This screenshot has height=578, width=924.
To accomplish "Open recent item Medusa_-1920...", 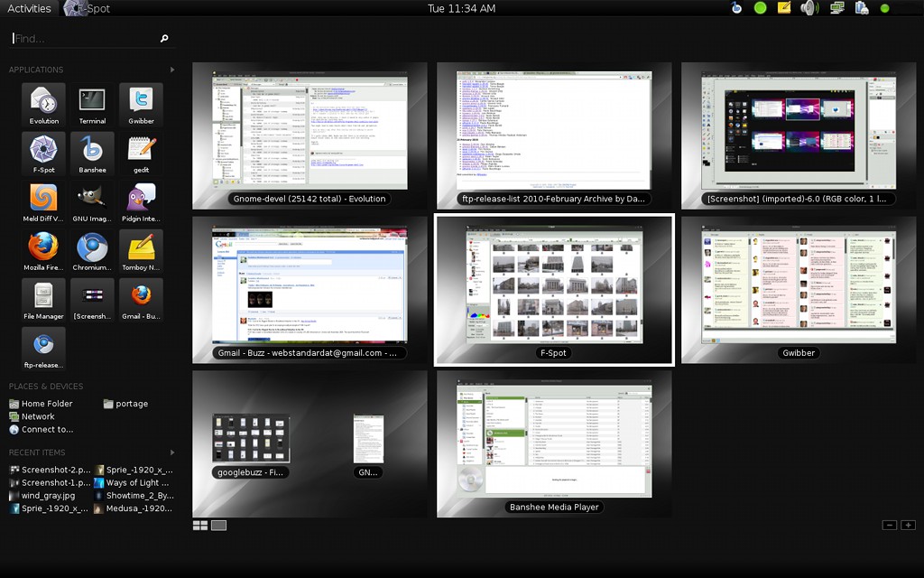I will 134,508.
